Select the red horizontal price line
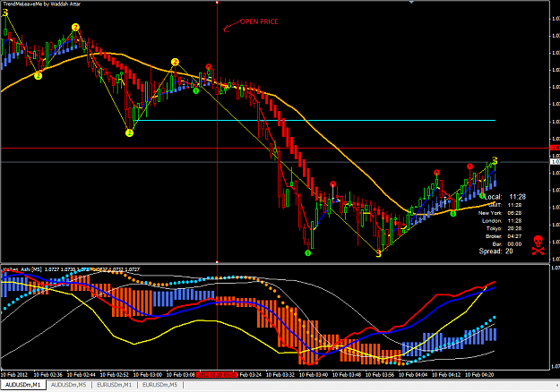560x392 pixels. 275,148
